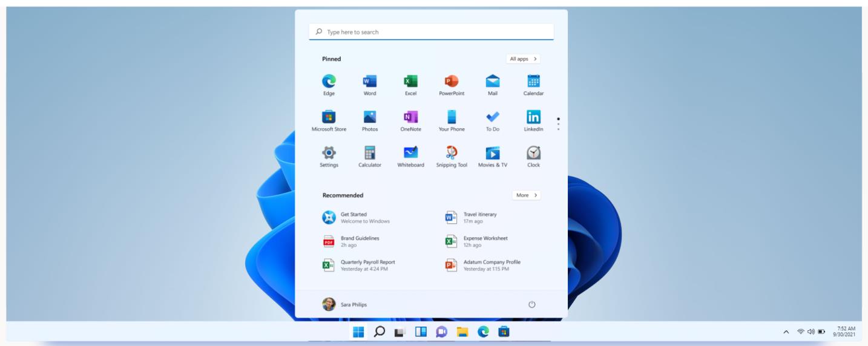This screenshot has height=346, width=868.
Task: Launch Edge from the taskbar
Action: pyautogui.click(x=483, y=331)
